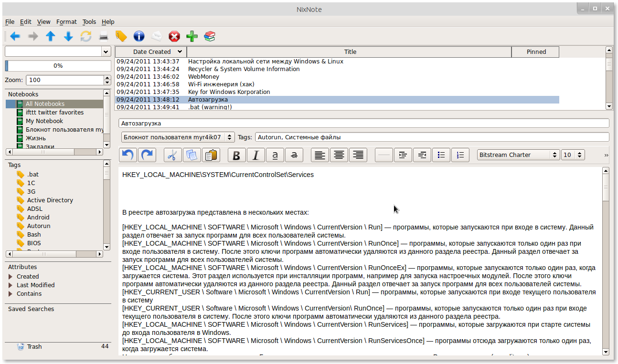
Task: Increase indent of selected text
Action: coord(403,155)
